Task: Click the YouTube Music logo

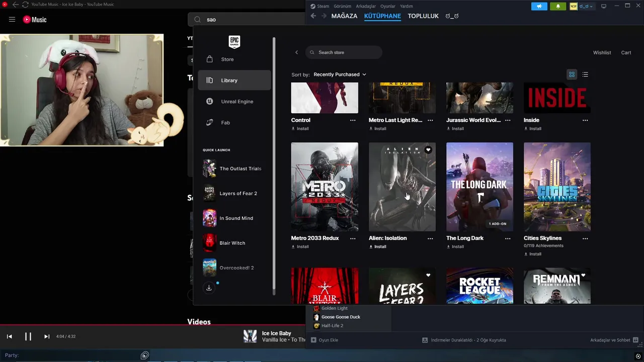Action: tap(35, 20)
